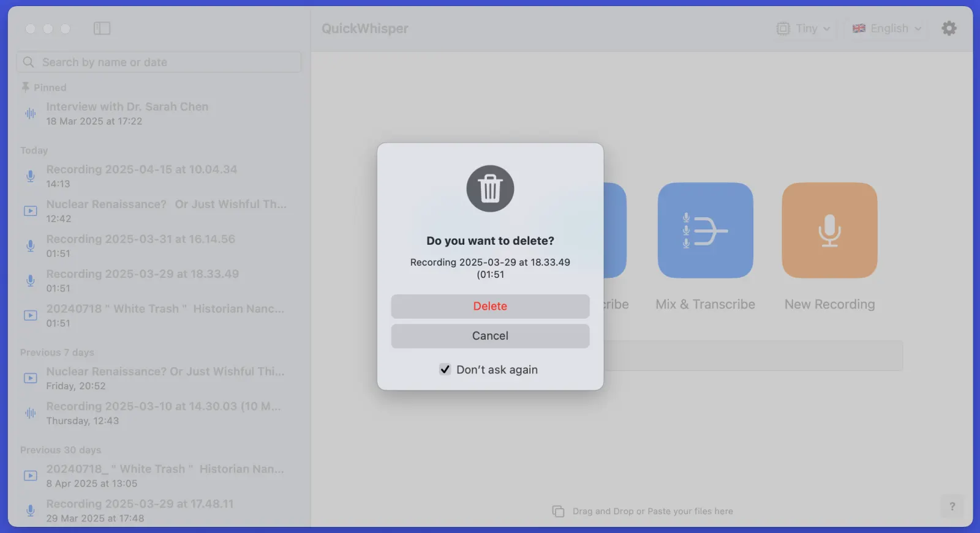Select Recording 2025-04-15 at 10.04.34

(x=159, y=176)
